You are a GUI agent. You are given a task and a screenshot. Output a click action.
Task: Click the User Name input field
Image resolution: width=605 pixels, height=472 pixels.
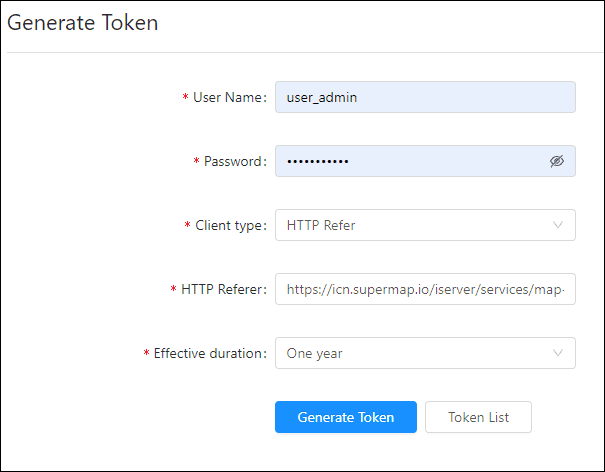[x=425, y=97]
